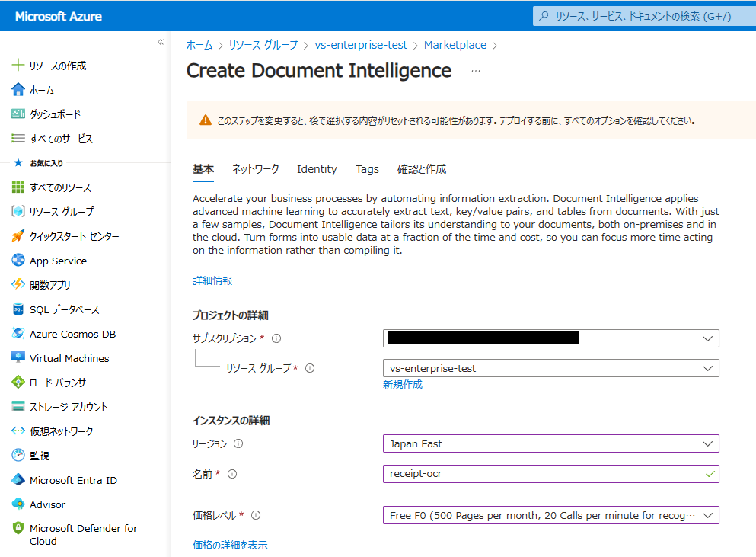
Task: Collapse the left sidebar with double chevron
Action: pos(161,42)
